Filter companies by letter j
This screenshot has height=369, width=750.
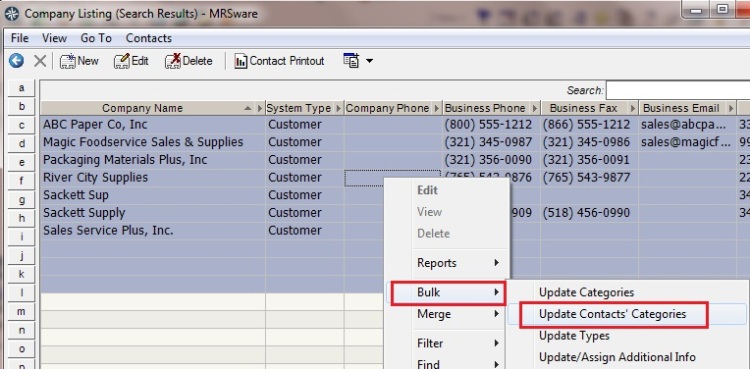tap(22, 256)
